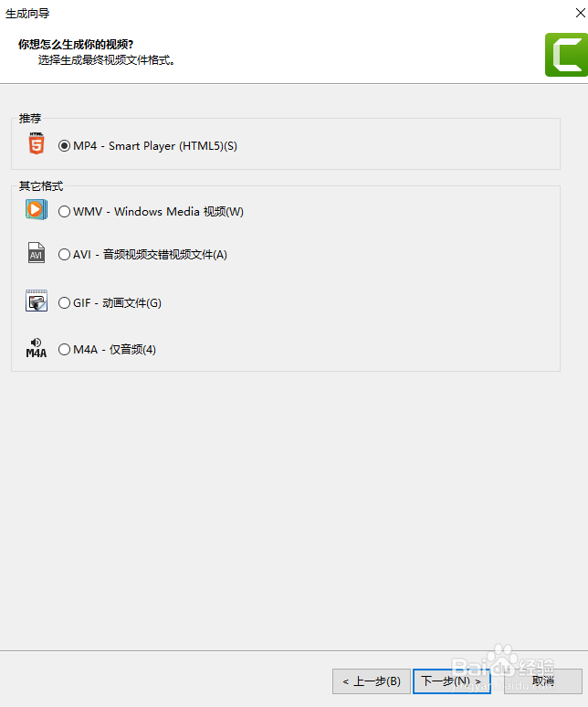588x707 pixels.
Task: Click the green Camtasia logo
Action: (x=566, y=55)
